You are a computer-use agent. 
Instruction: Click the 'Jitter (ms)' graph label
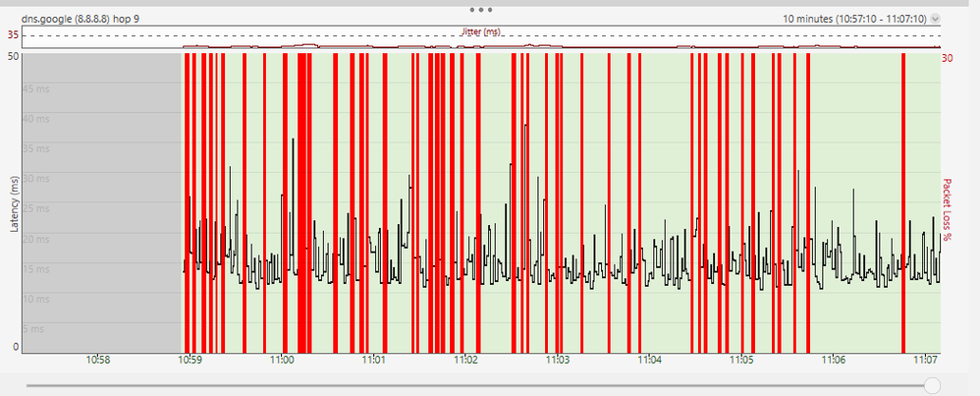(x=480, y=31)
